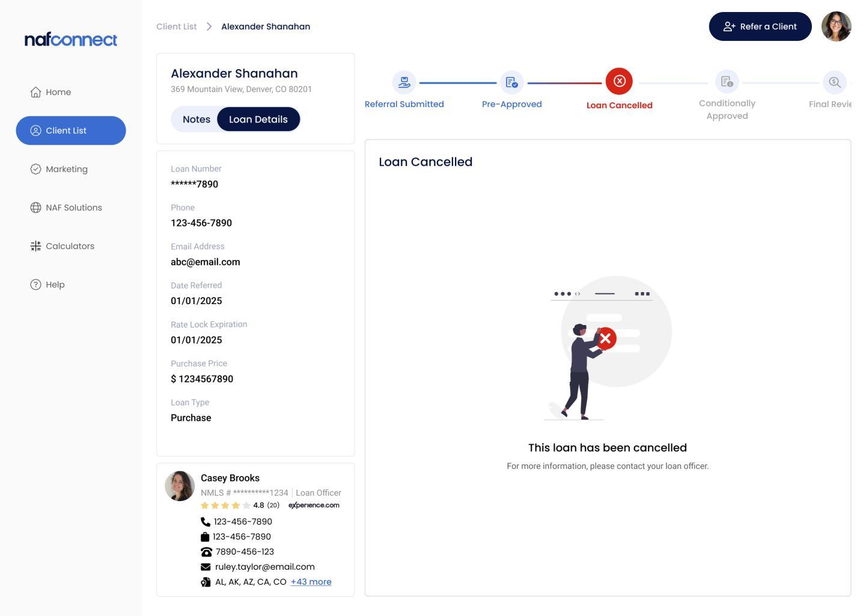The height and width of the screenshot is (616, 866).
Task: Click the Refer a Client button
Action: pyautogui.click(x=760, y=26)
